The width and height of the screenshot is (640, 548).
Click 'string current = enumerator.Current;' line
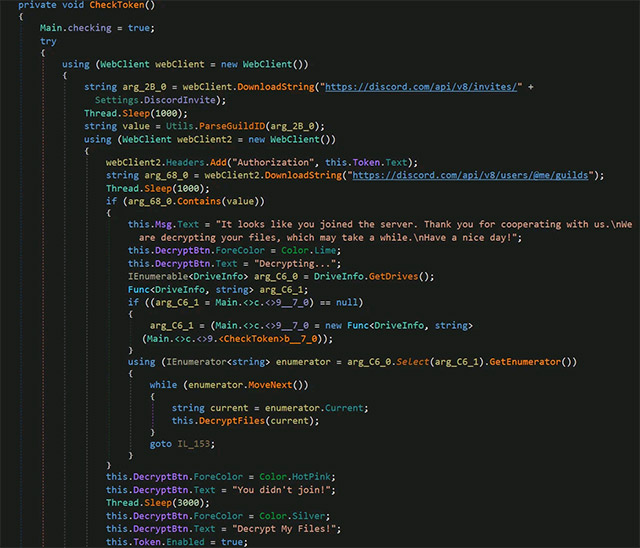(x=270, y=408)
